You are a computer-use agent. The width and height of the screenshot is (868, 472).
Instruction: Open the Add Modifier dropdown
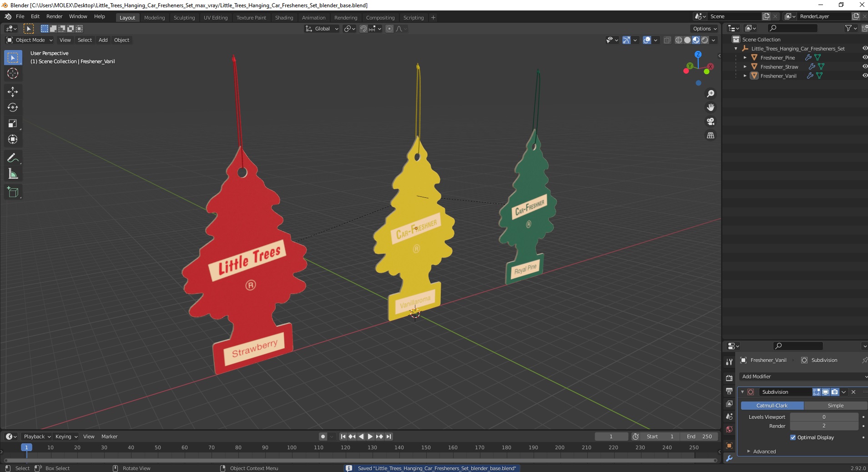[x=803, y=377]
